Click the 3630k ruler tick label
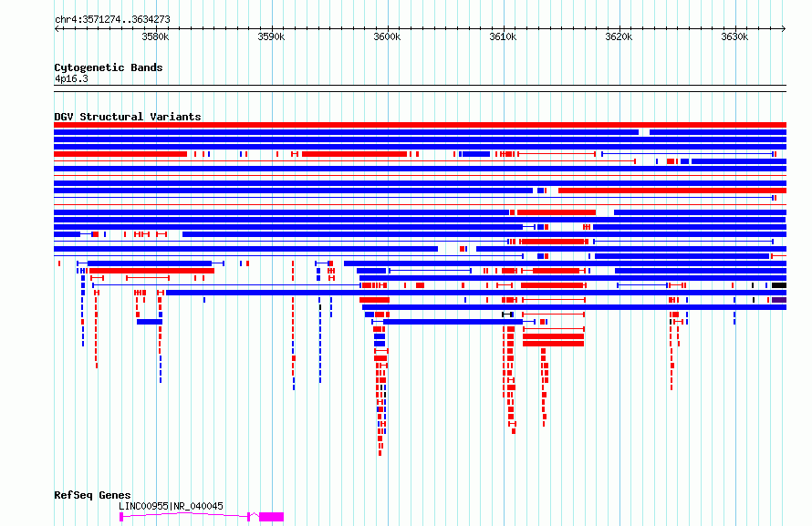The image size is (812, 526). [734, 37]
